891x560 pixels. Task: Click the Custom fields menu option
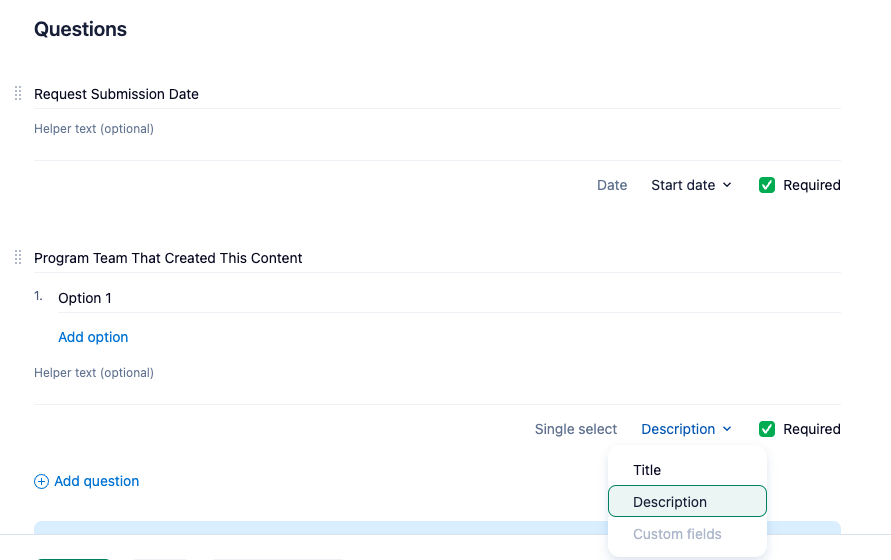click(x=677, y=534)
